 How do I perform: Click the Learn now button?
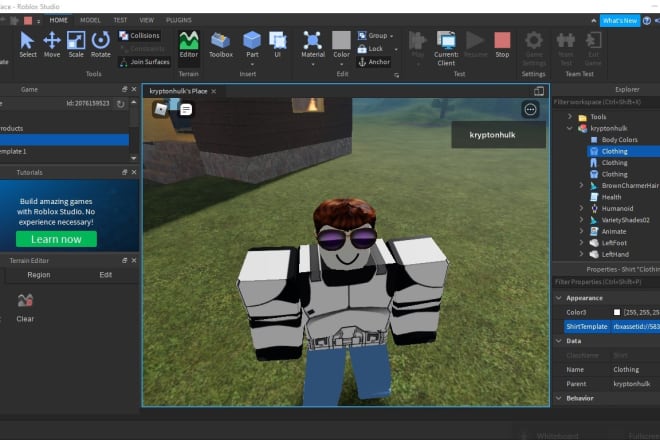56,239
